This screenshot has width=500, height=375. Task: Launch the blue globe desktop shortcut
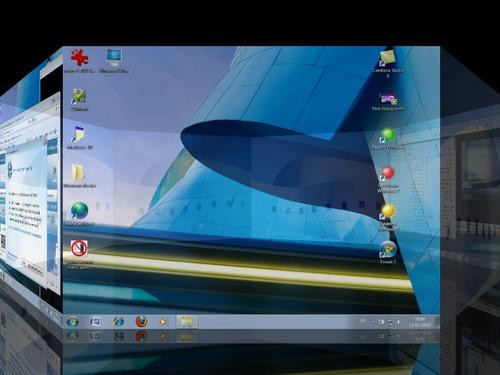79,211
